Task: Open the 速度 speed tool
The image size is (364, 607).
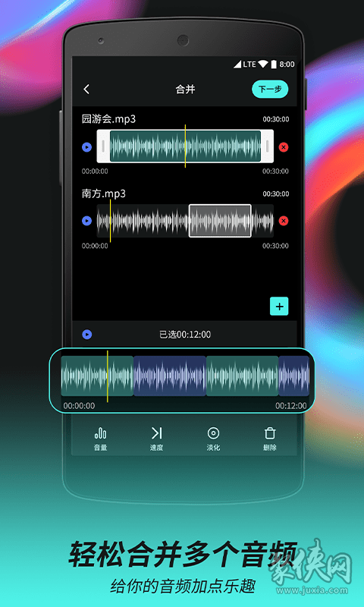Action: (x=157, y=440)
